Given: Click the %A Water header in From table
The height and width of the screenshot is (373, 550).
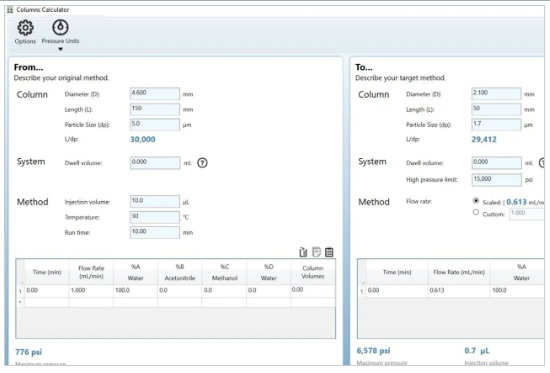Looking at the screenshot, I should pyautogui.click(x=135, y=272).
